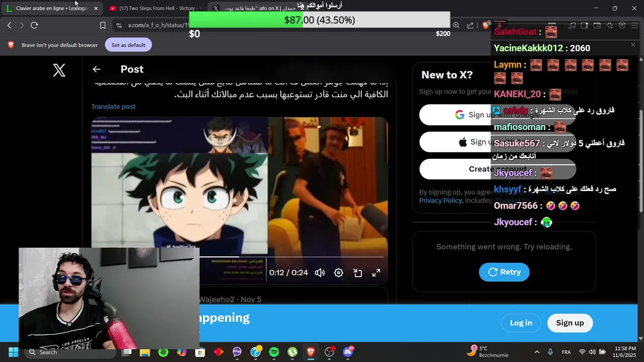Viewport: 644px width, 362px height.
Task: Click Sign up with Google button
Action: point(498,115)
